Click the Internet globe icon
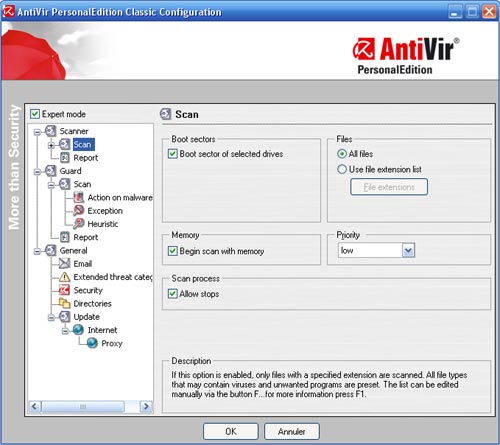 [78, 330]
